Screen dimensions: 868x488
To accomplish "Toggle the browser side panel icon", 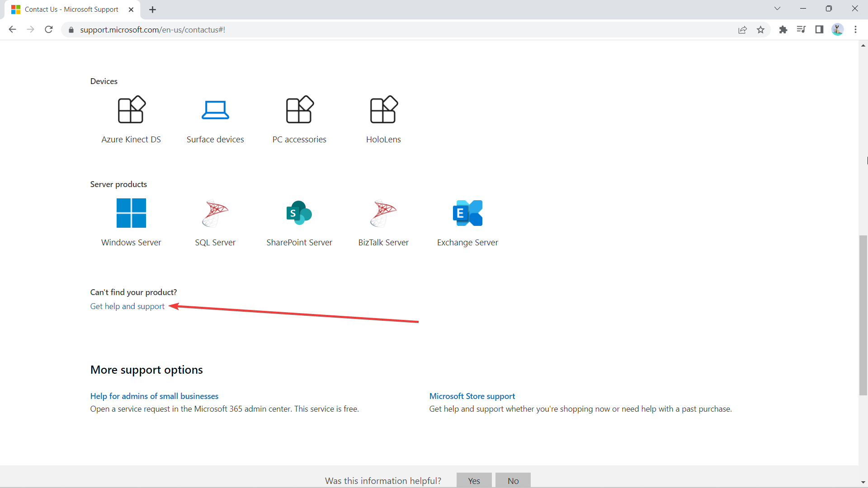I will 819,30.
